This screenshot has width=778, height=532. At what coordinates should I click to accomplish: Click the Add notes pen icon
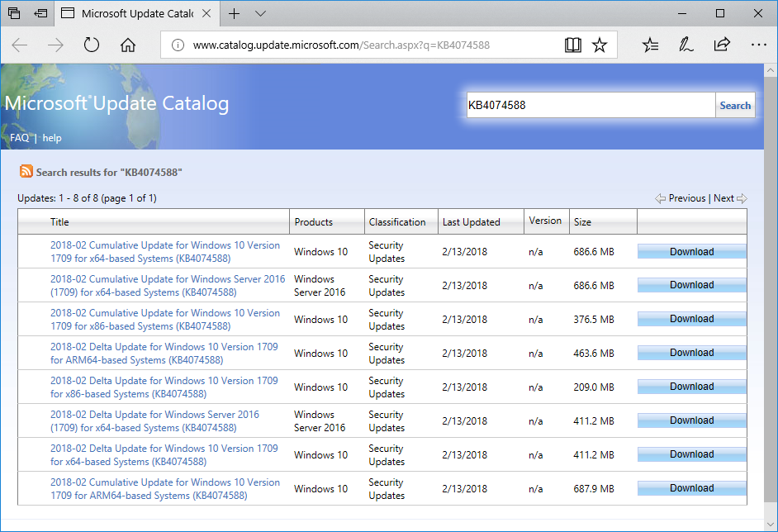(x=685, y=45)
